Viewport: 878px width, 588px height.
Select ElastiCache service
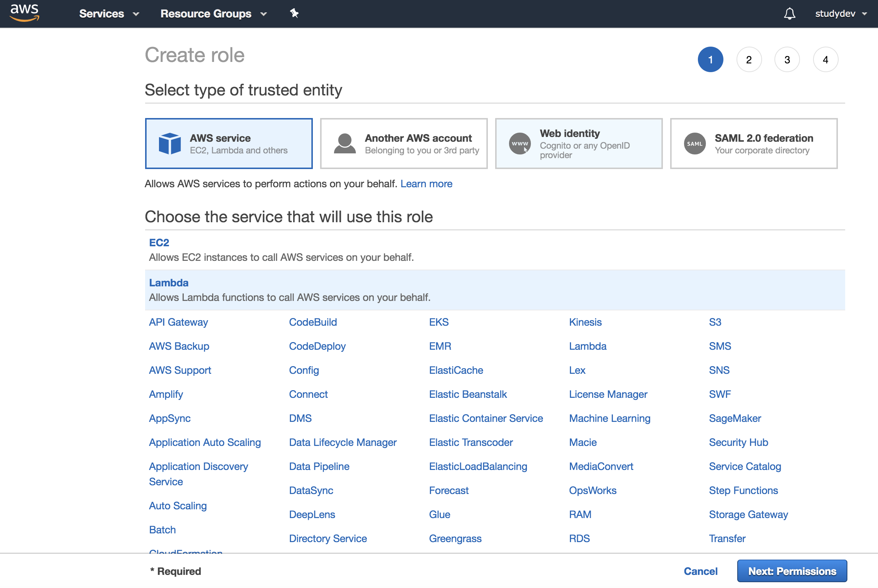pyautogui.click(x=456, y=370)
